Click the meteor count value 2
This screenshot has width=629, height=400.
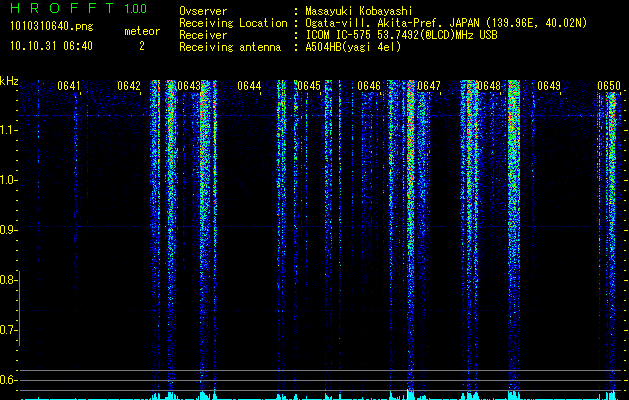pyautogui.click(x=142, y=46)
